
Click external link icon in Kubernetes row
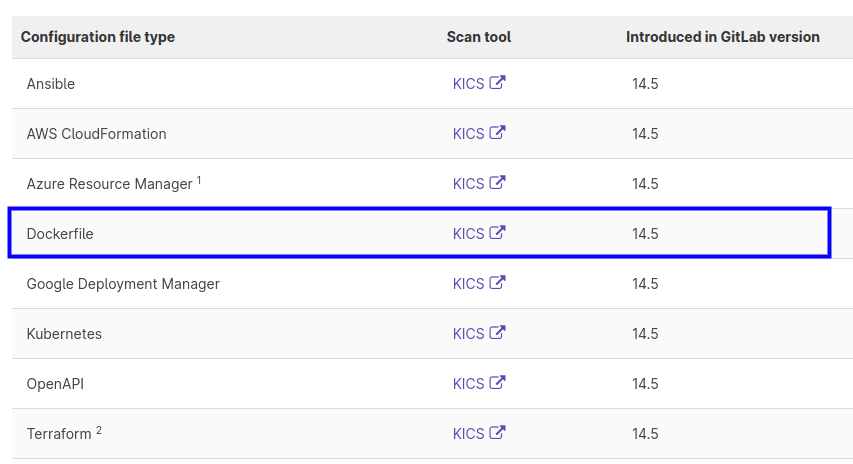coord(497,333)
